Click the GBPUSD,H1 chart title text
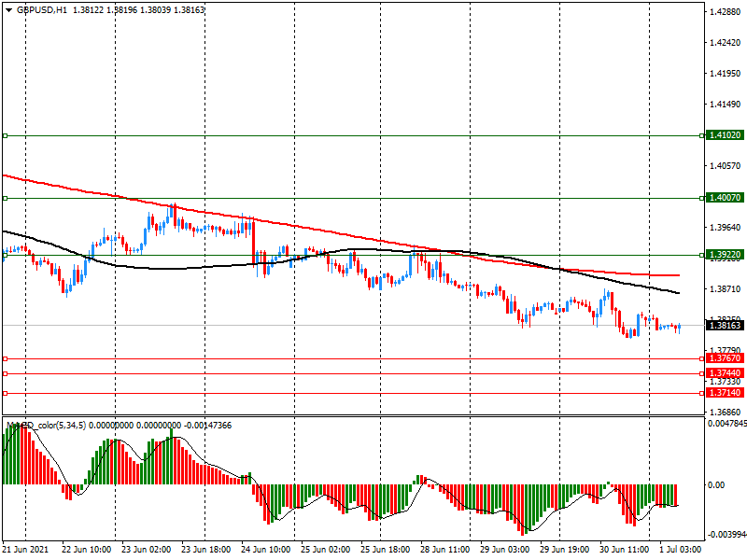 42,9
